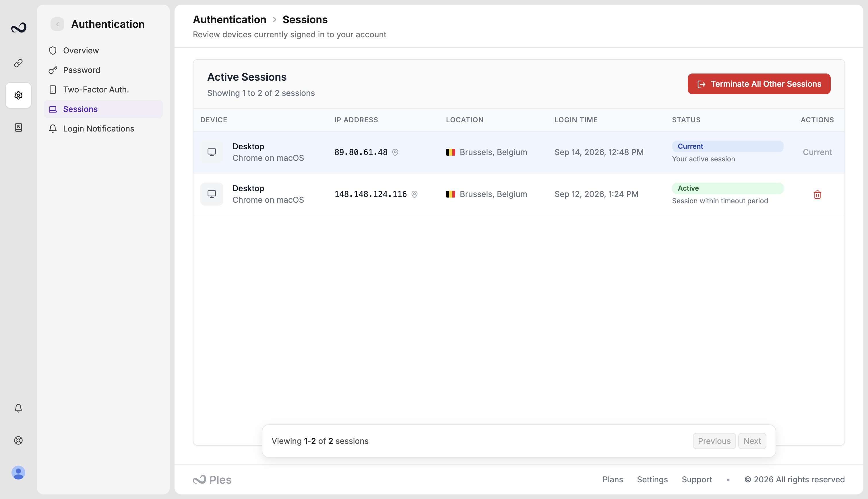Click the Previous pagination button
This screenshot has width=868, height=499.
tap(714, 441)
